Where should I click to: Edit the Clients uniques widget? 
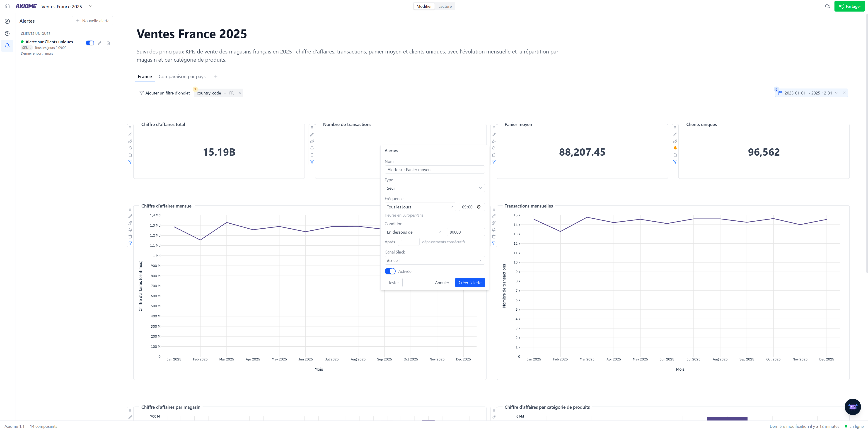tap(675, 134)
